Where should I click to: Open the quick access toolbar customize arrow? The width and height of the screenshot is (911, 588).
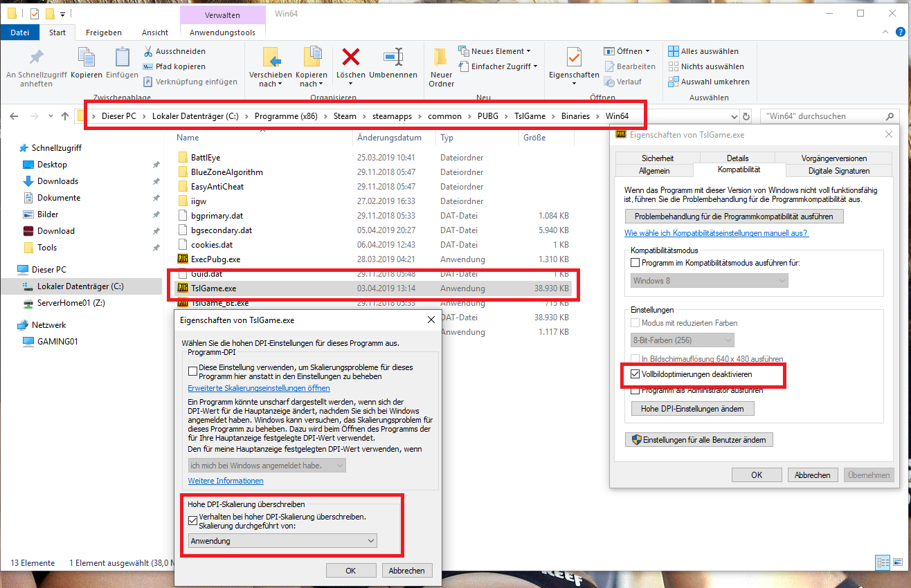[x=63, y=14]
